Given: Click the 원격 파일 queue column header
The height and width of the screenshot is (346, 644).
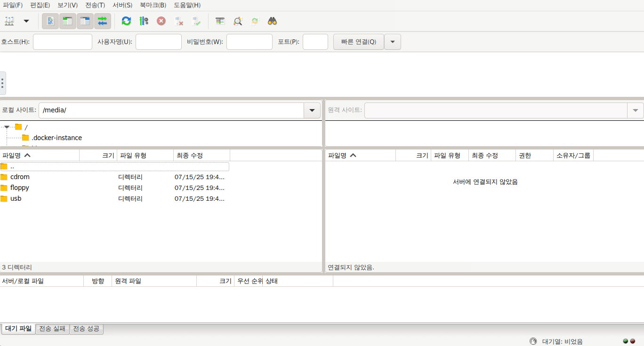Looking at the screenshot, I should click(x=154, y=281).
